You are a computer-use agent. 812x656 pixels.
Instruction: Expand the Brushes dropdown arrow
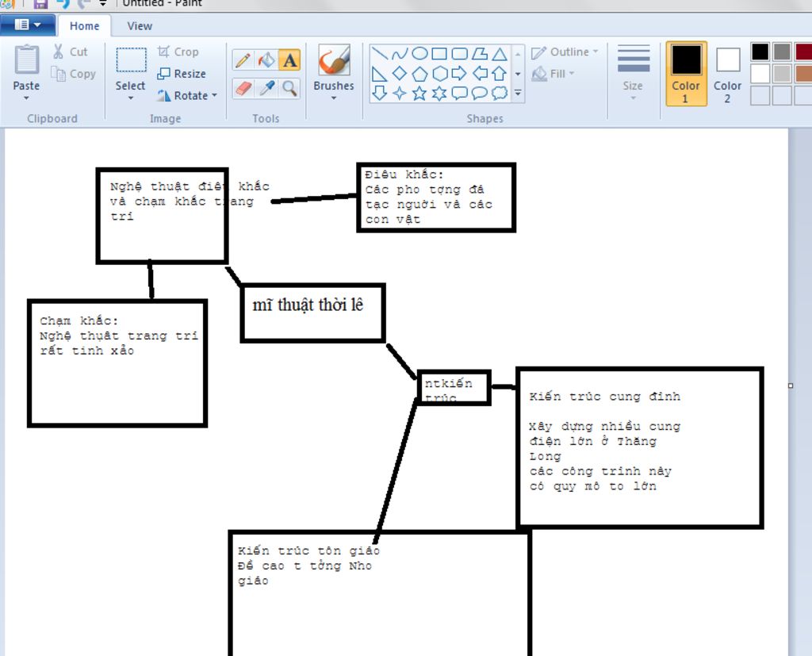click(334, 98)
